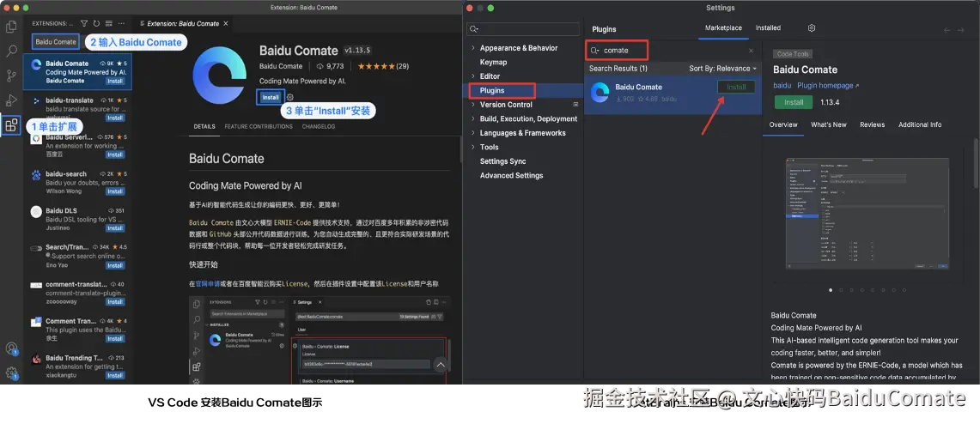980x424 pixels.
Task: Go back with the Settings left arrow
Action: [947, 30]
